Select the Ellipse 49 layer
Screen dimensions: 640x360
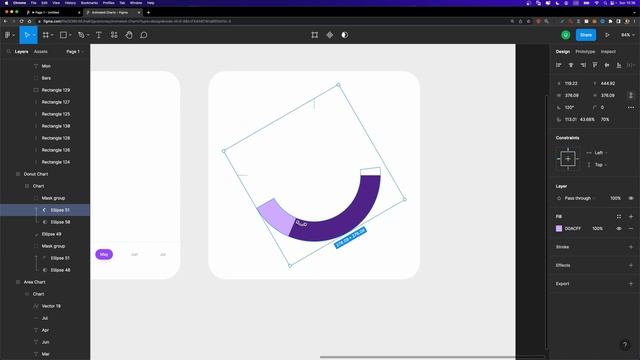point(51,234)
